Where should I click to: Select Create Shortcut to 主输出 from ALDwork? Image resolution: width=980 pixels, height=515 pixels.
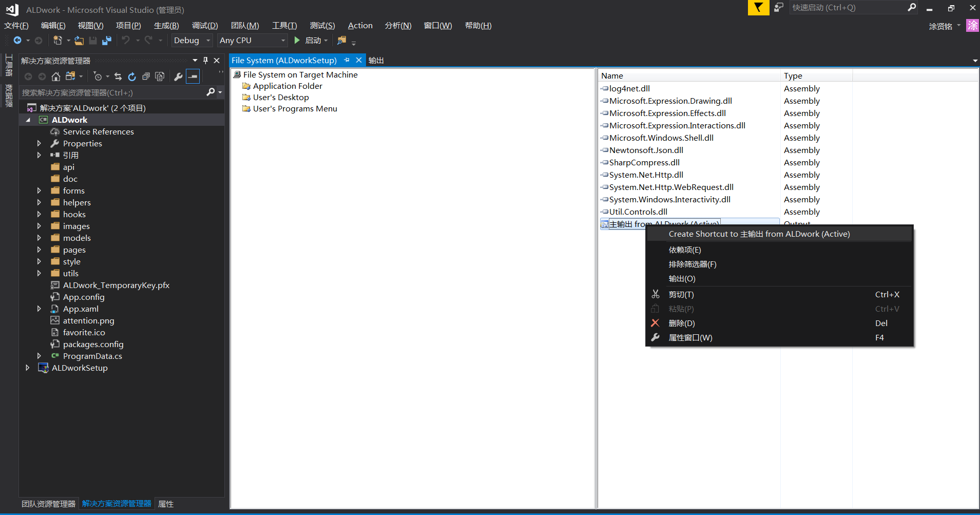[x=779, y=234]
